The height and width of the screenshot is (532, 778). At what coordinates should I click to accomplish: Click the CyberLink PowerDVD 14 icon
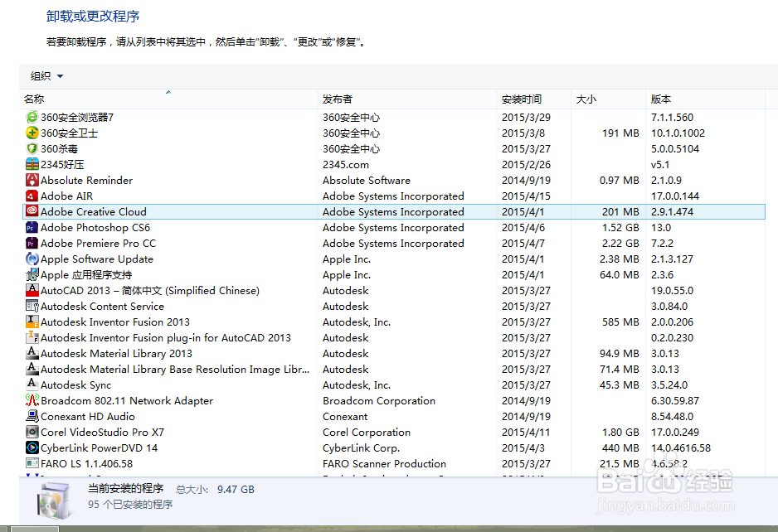(32, 447)
